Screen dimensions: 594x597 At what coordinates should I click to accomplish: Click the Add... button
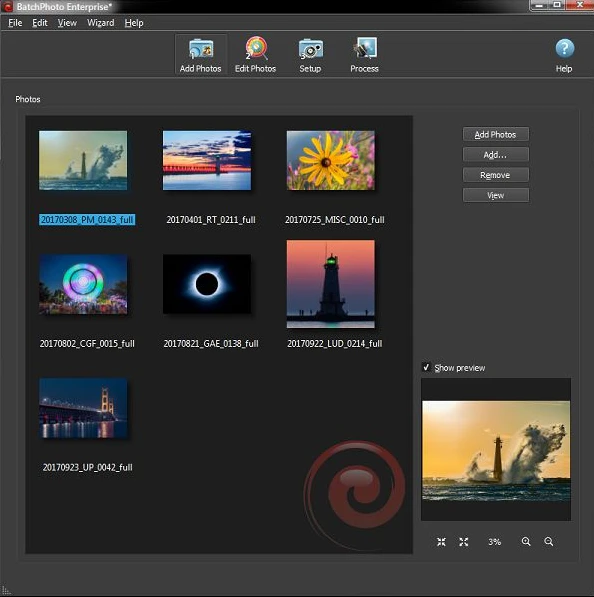point(495,155)
